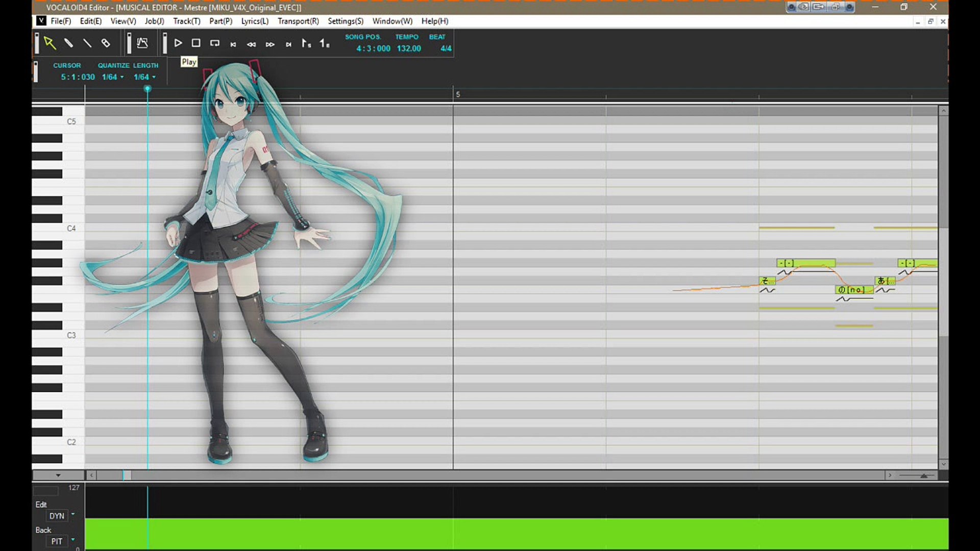Select the 'そ...' note
This screenshot has height=551, width=980.
(767, 281)
